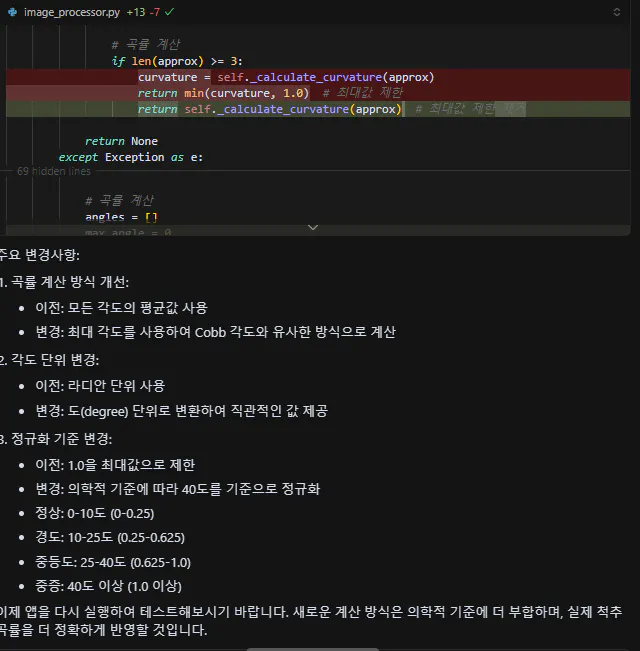Click the code line "if len(approx) >= 3:"

(177, 61)
